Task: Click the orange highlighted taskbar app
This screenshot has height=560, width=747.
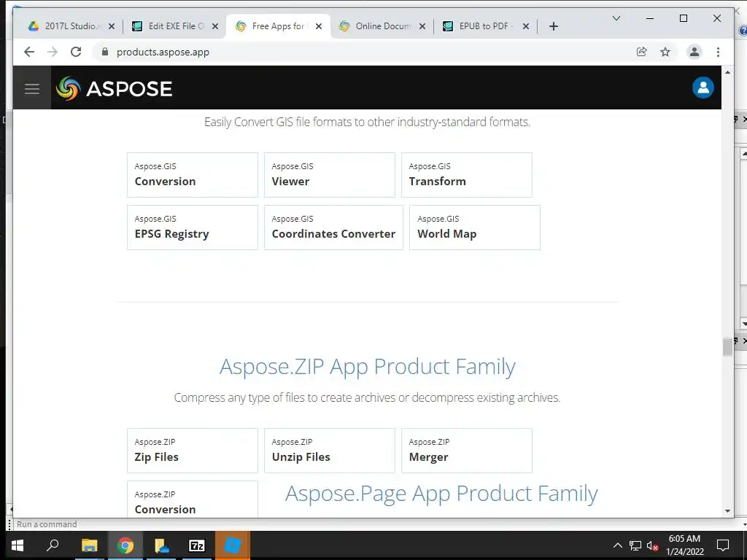Action: coord(233,545)
